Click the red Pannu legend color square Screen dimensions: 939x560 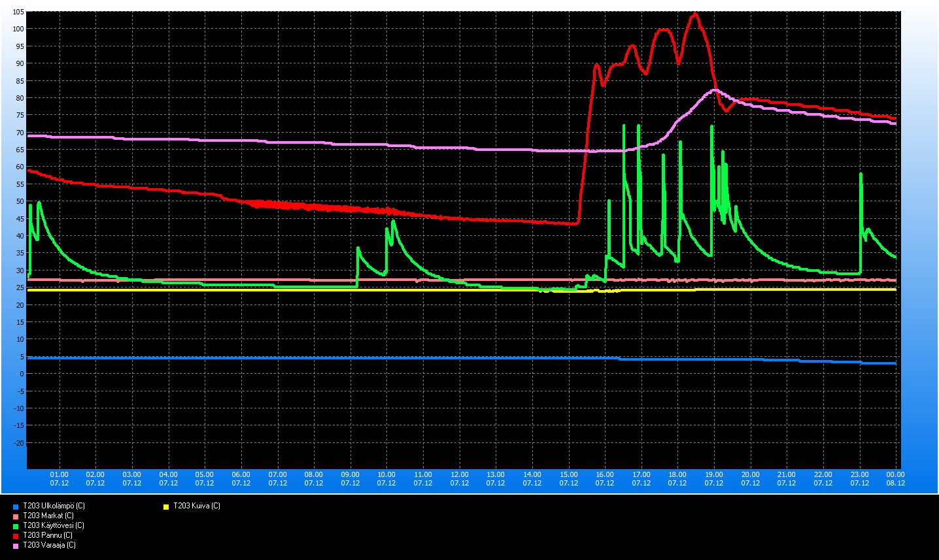pos(16,536)
